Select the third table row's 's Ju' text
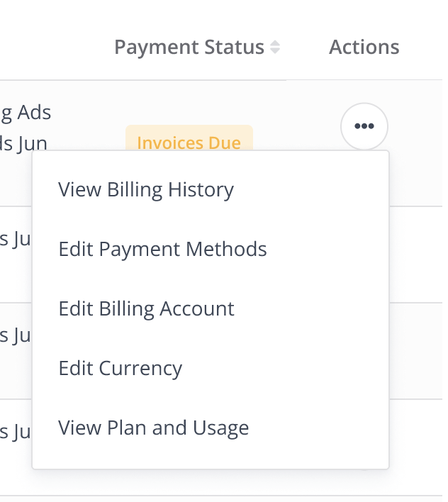Image resolution: width=448 pixels, height=502 pixels. (16, 335)
